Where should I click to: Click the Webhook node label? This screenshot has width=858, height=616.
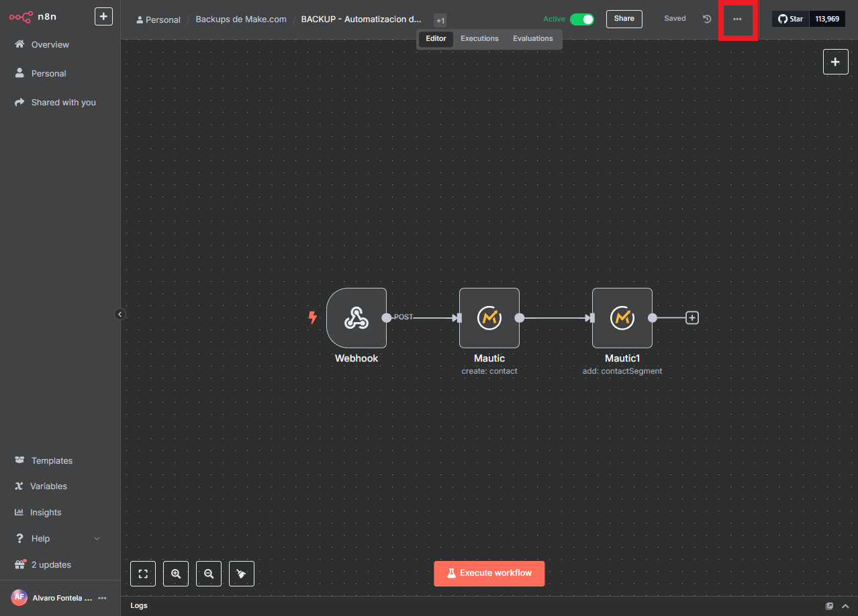click(x=356, y=358)
